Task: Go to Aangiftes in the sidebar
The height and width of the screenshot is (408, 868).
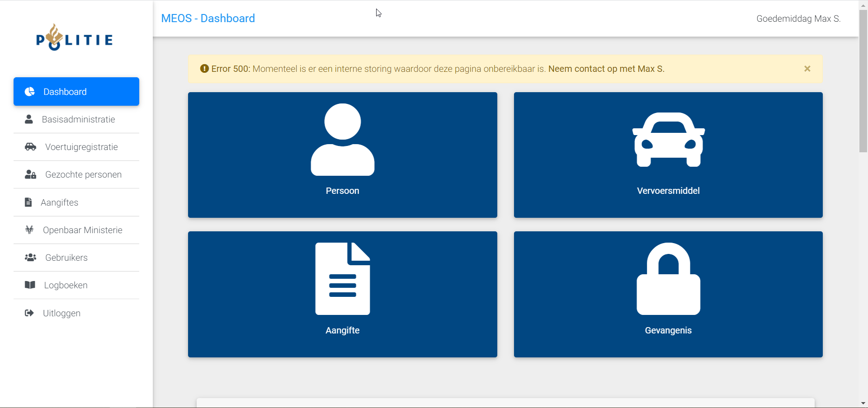Action: coord(59,202)
